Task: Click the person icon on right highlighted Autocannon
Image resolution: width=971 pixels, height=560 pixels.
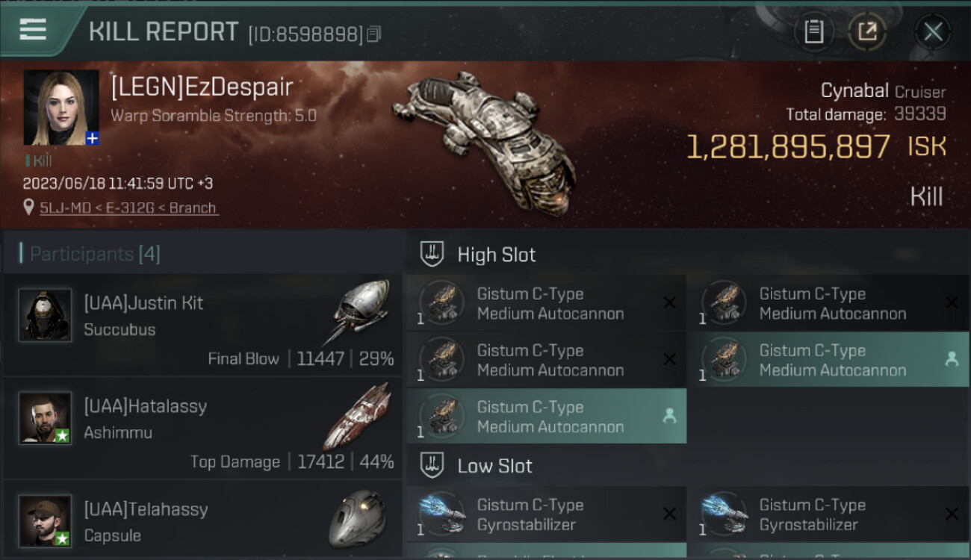Action: point(952,359)
